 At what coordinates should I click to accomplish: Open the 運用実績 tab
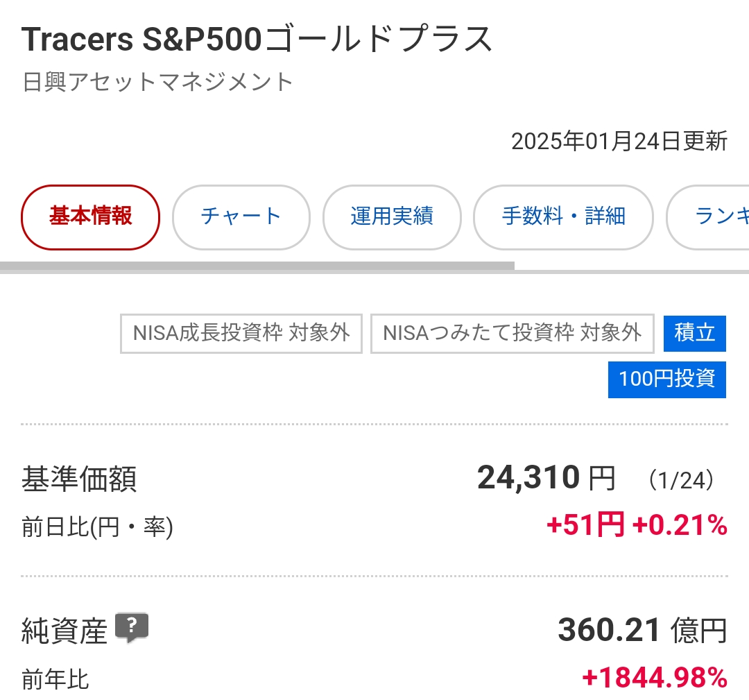(x=392, y=217)
